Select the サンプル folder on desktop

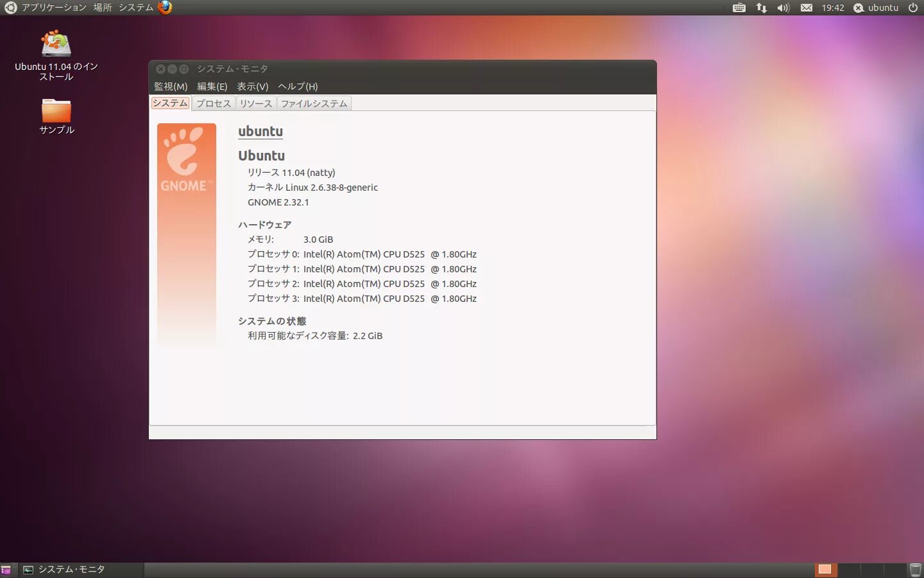pyautogui.click(x=56, y=116)
